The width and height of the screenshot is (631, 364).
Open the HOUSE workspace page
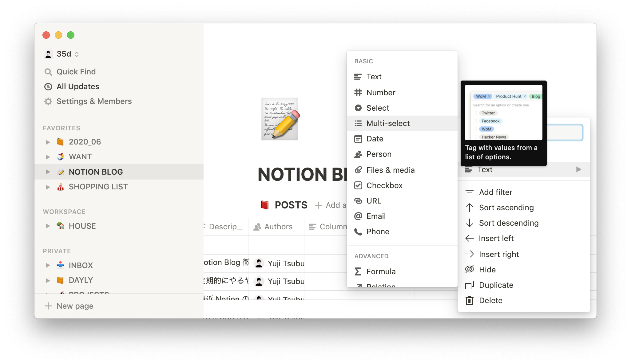119,226
